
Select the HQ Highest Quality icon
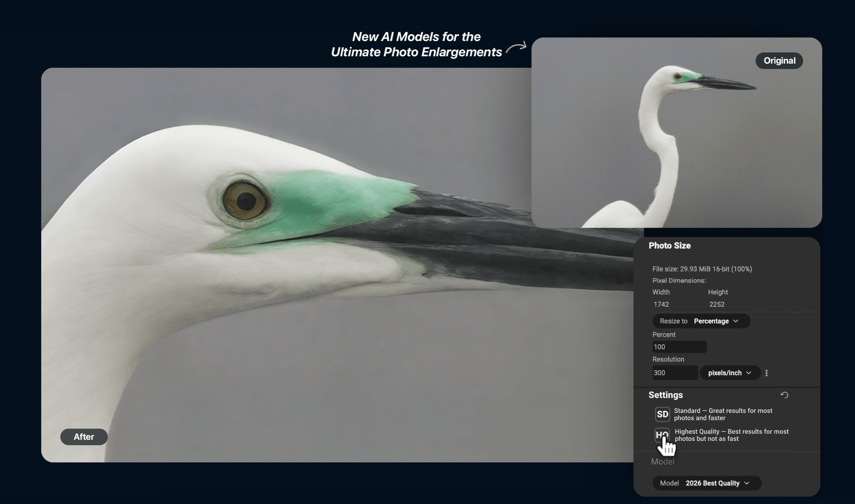point(662,435)
